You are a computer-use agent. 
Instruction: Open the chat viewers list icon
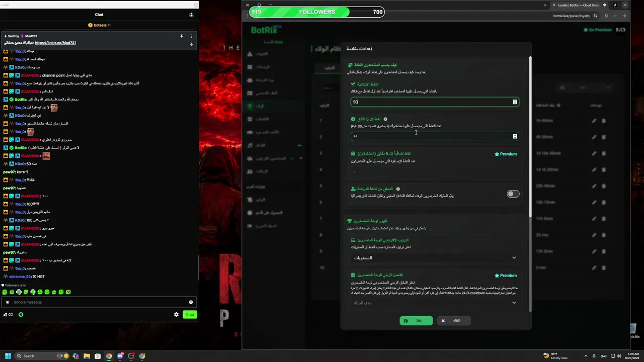click(x=191, y=15)
